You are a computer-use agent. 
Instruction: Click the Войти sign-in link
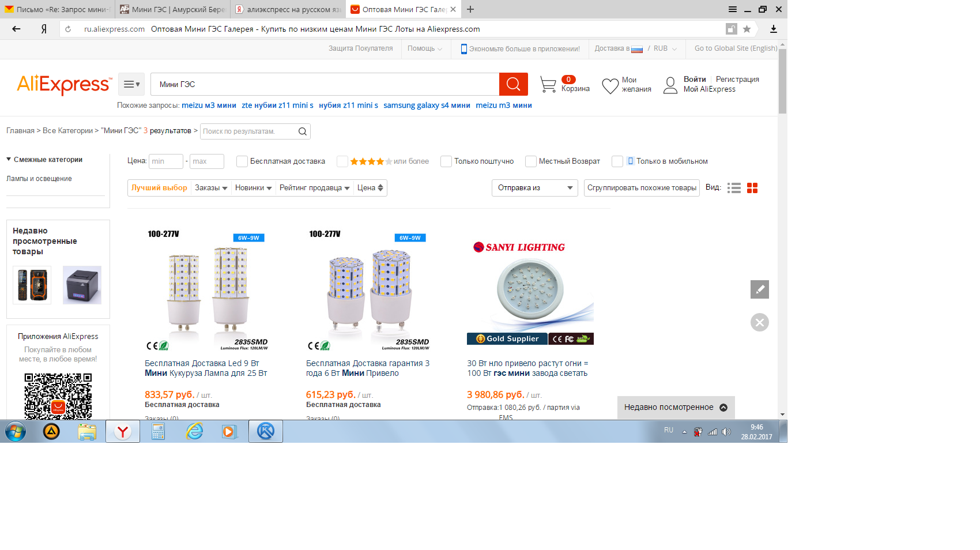click(x=695, y=80)
